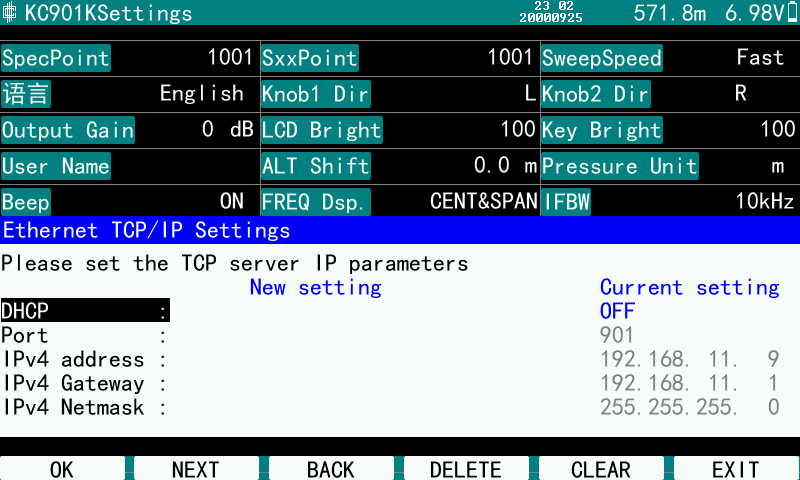The height and width of the screenshot is (480, 800).
Task: Select the Key Bright setting
Action: coord(602,130)
